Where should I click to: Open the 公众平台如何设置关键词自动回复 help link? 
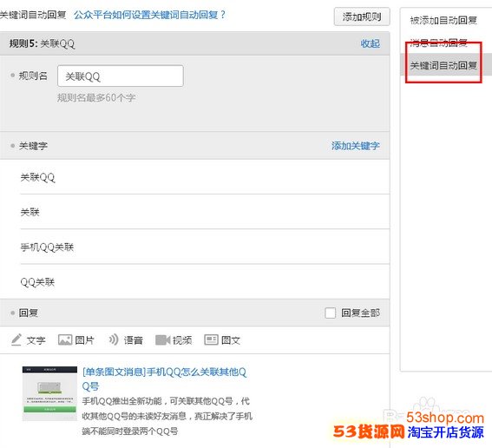tap(149, 15)
